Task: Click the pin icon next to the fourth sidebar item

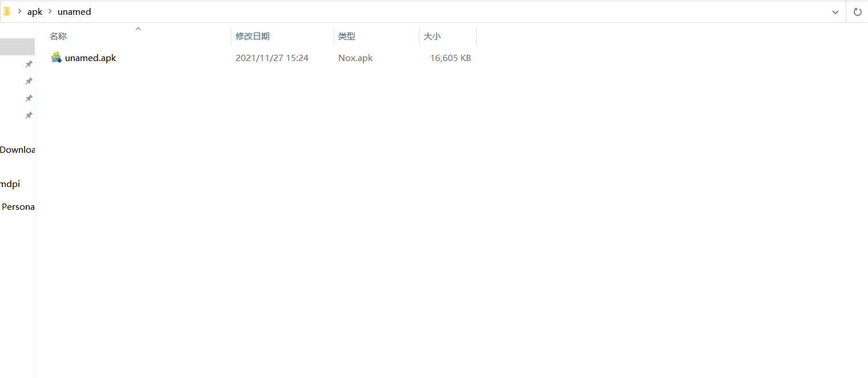Action: (29, 115)
